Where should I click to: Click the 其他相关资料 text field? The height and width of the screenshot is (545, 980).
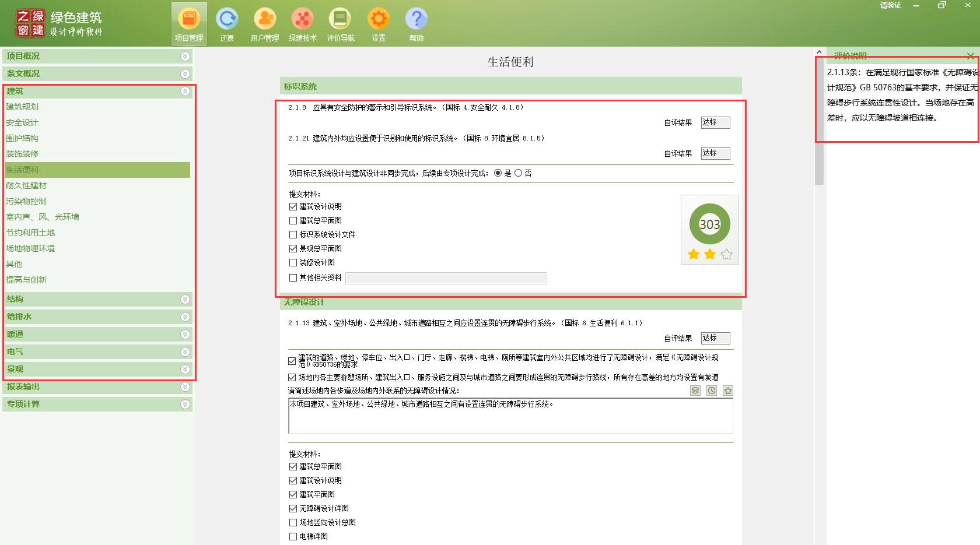(x=446, y=278)
